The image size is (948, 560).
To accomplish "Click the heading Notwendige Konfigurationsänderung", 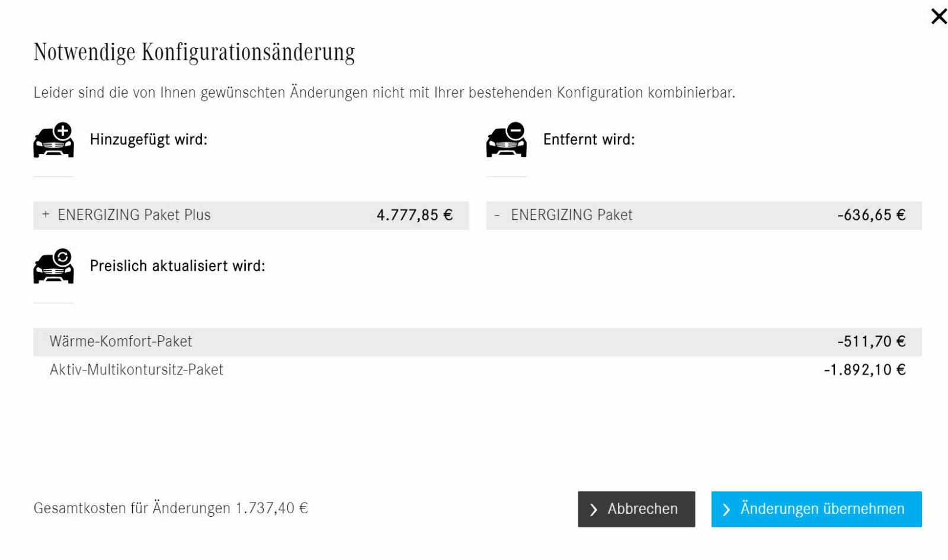I will [x=195, y=52].
